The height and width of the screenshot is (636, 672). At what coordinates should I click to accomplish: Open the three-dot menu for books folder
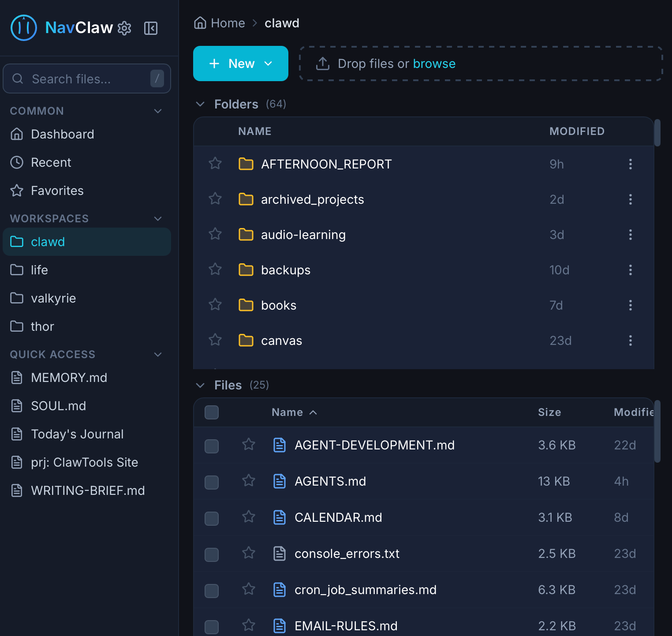tap(631, 305)
